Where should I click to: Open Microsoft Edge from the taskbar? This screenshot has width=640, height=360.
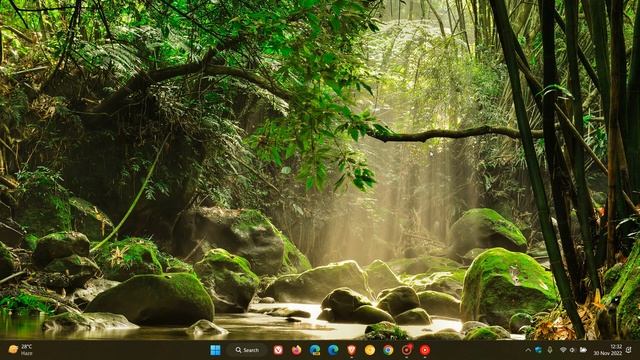(333, 350)
